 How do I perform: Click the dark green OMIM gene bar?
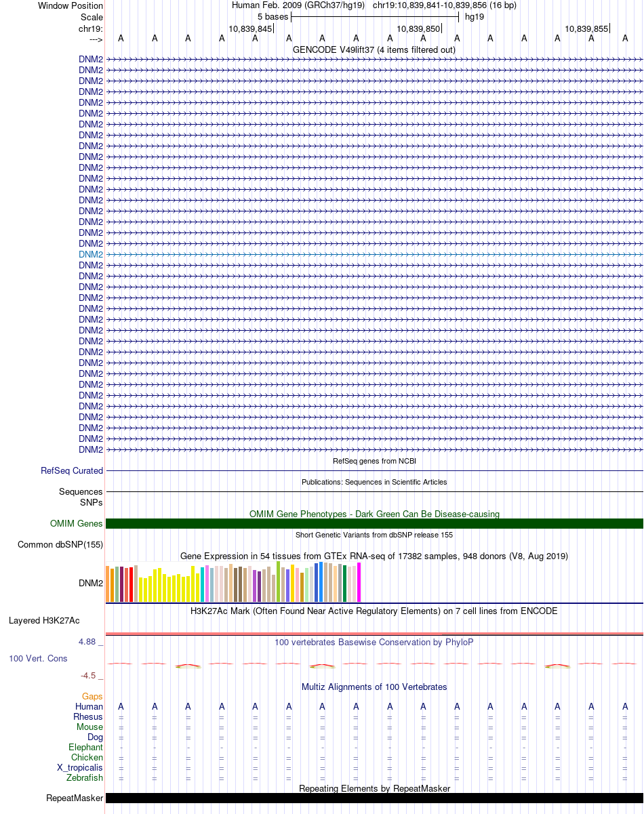pos(374,523)
